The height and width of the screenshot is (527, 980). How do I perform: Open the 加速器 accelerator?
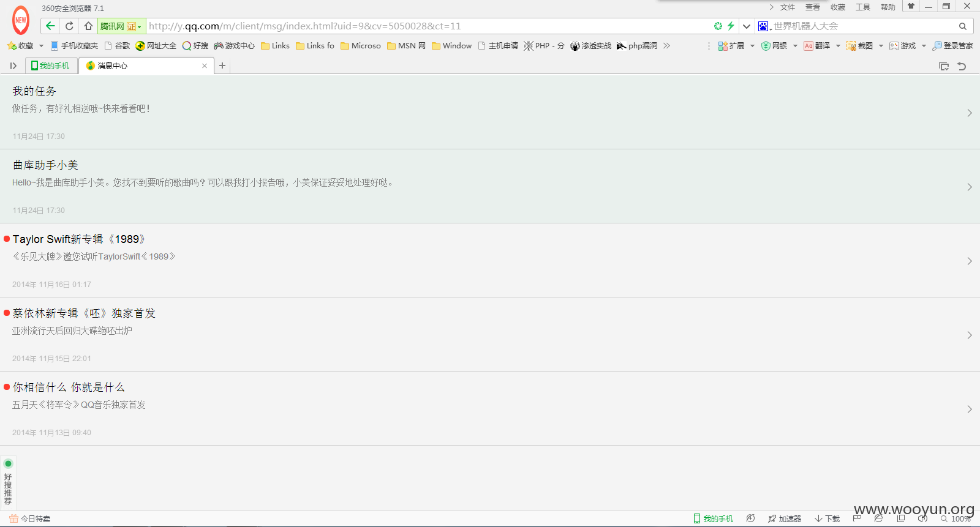(785, 518)
